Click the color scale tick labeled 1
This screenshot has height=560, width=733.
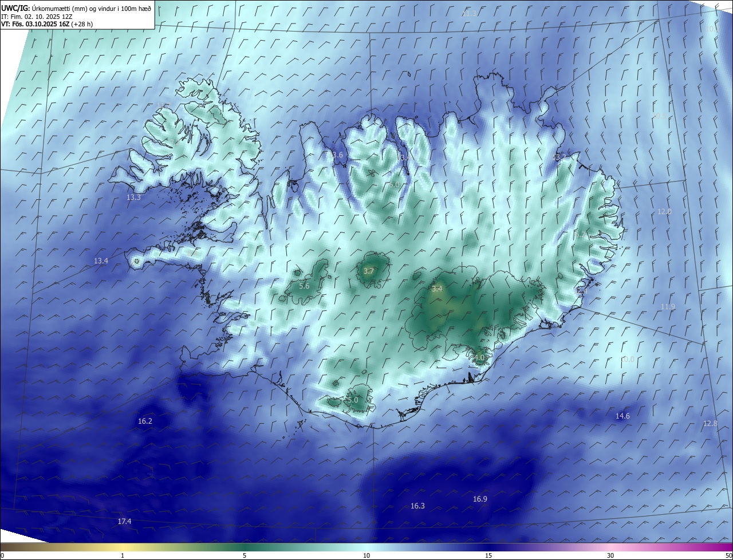tap(123, 555)
